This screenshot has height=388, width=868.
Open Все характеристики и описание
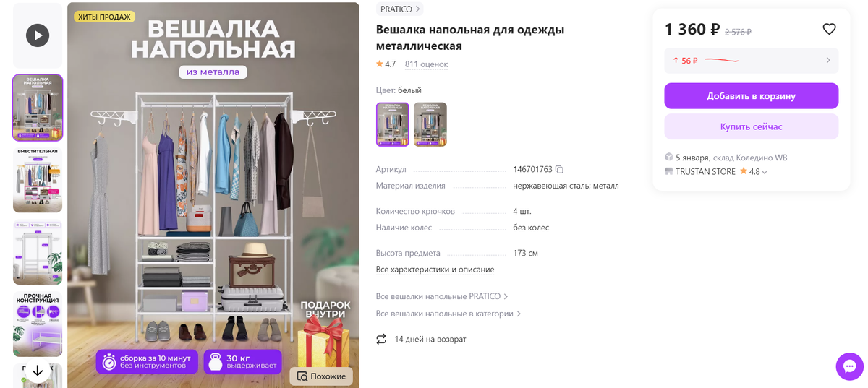435,270
